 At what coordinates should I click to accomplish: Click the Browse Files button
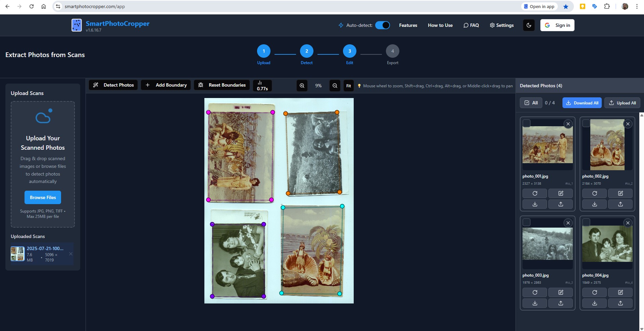43,197
